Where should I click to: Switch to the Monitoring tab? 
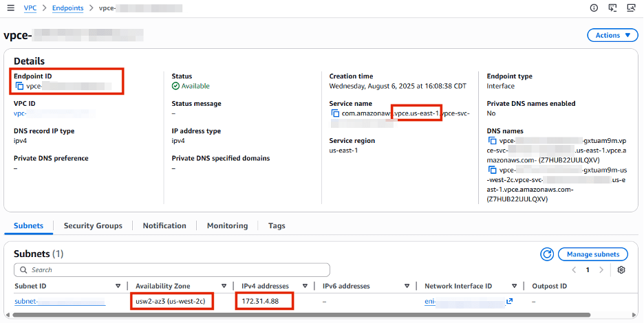[x=227, y=225]
